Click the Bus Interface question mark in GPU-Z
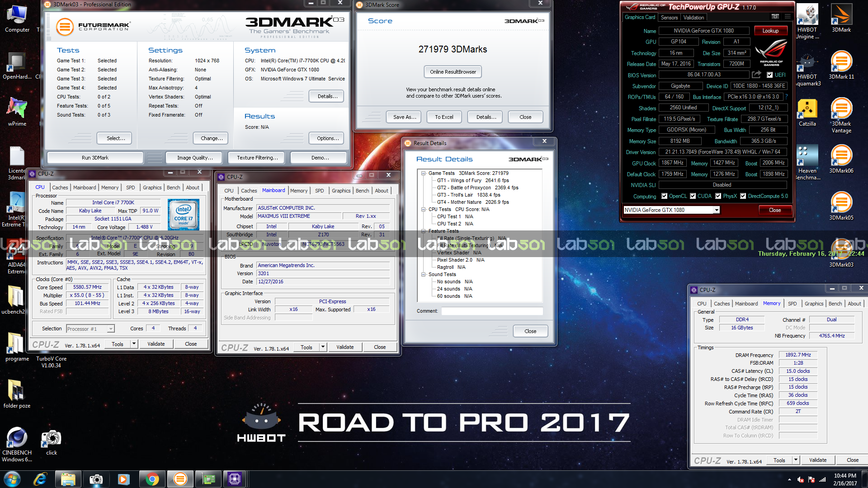868x488 pixels. click(786, 97)
